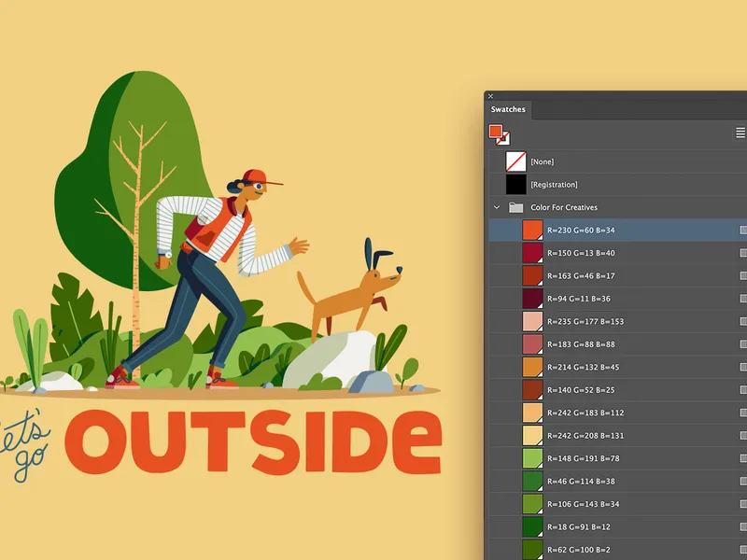
Task: Pick the R=46 G=114 B=38 green swatch
Action: pos(532,482)
